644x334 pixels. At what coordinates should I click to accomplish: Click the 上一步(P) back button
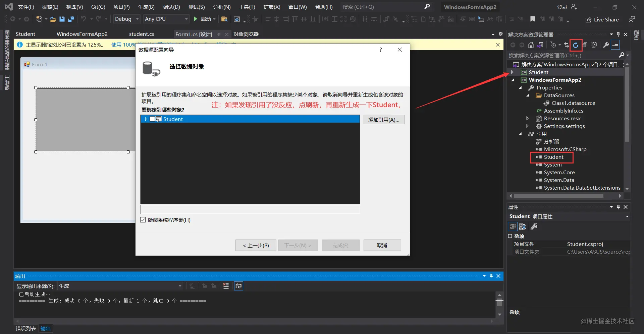click(256, 245)
